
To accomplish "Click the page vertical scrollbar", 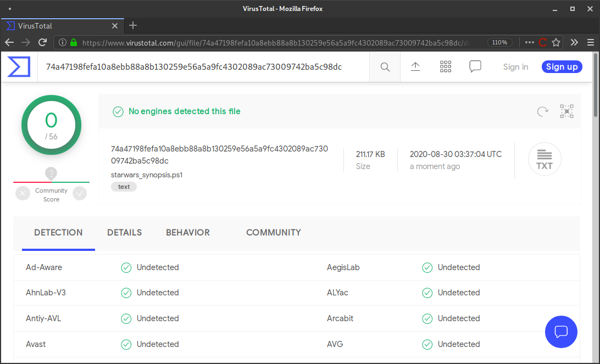I will (596, 85).
